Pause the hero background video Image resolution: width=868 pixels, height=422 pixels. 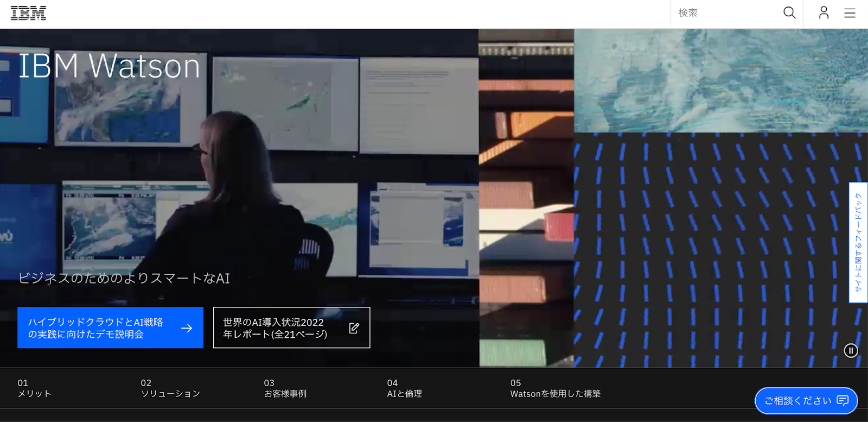click(x=851, y=350)
